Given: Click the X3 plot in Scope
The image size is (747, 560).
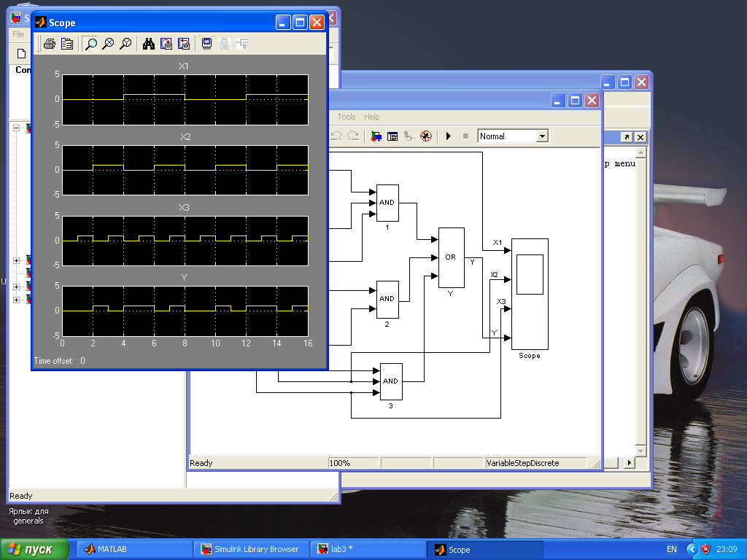Looking at the screenshot, I should click(x=185, y=241).
